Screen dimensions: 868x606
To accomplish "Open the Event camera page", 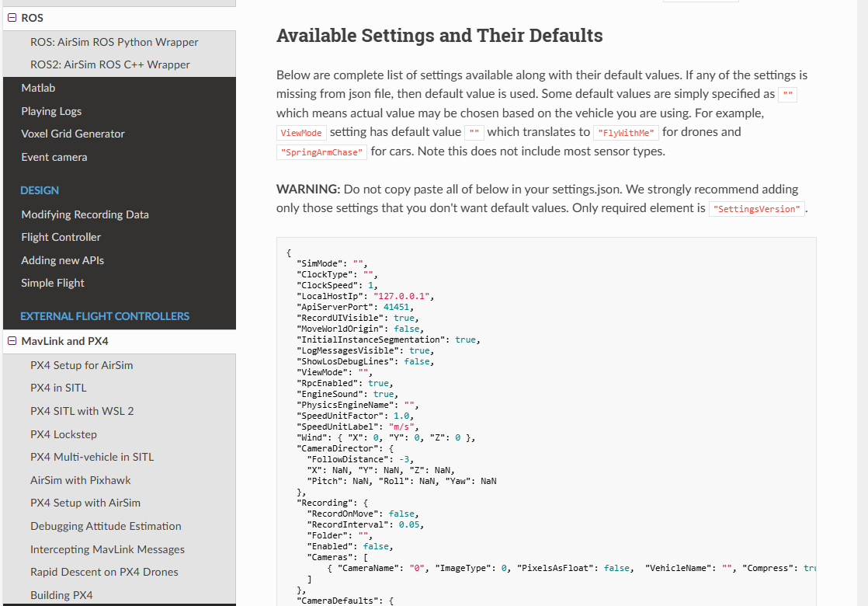I will [54, 157].
